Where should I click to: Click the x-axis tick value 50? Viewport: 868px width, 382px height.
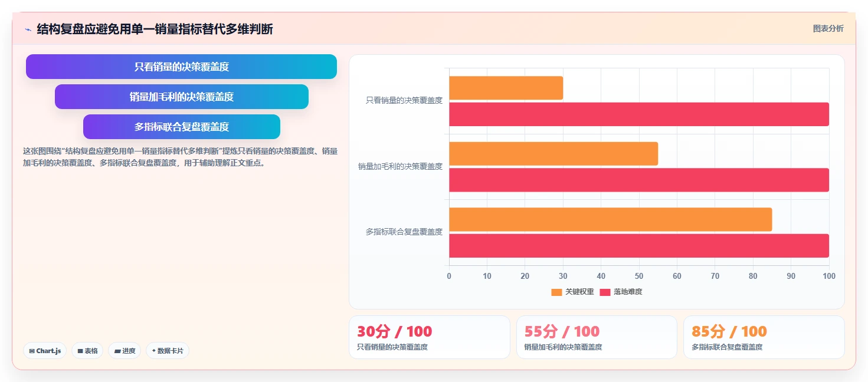tap(639, 276)
